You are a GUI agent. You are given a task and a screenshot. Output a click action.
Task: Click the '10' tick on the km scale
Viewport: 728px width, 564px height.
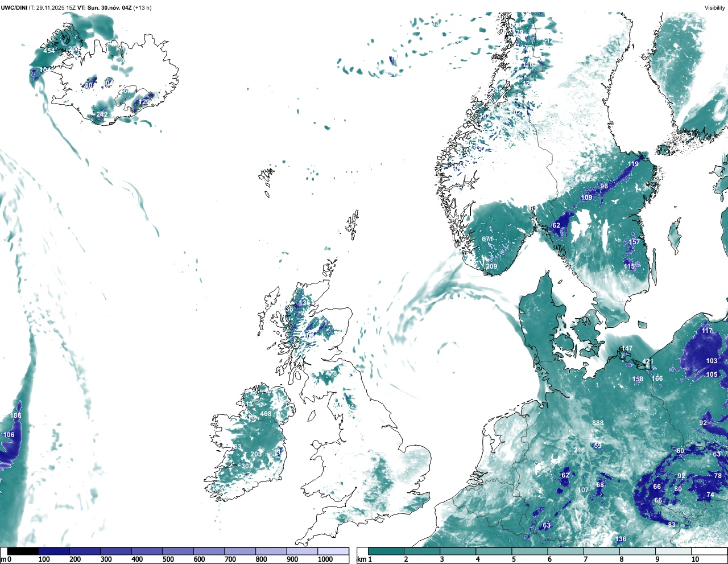695,559
